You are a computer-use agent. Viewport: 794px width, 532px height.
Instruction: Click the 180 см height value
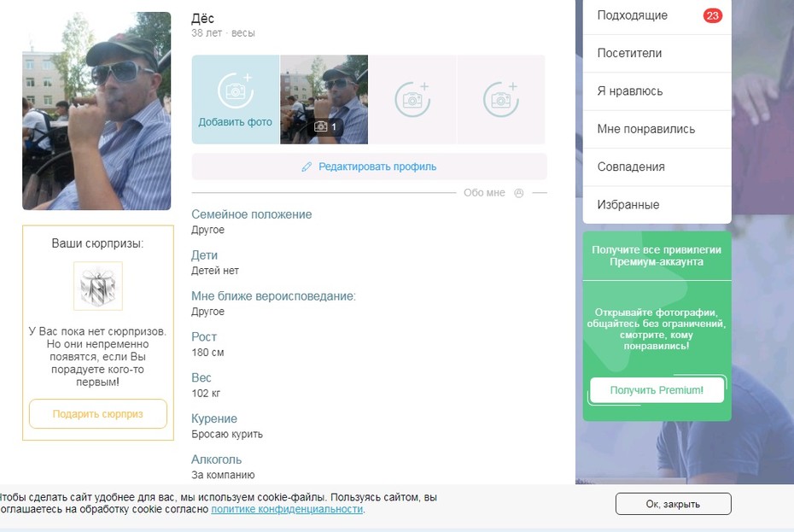point(207,353)
